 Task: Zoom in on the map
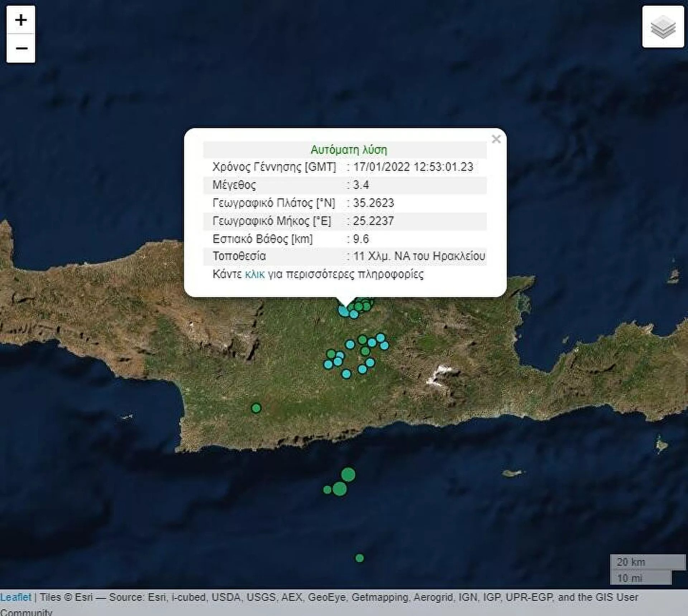21,20
